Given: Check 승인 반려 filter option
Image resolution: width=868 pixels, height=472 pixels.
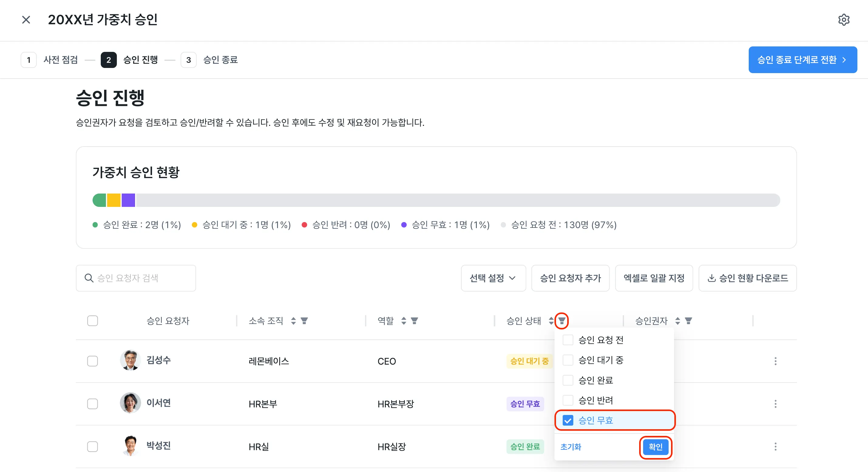Looking at the screenshot, I should coord(568,400).
